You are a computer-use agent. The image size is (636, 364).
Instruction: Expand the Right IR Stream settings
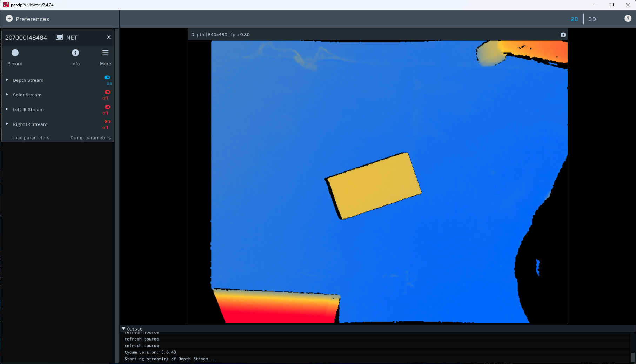pos(7,124)
